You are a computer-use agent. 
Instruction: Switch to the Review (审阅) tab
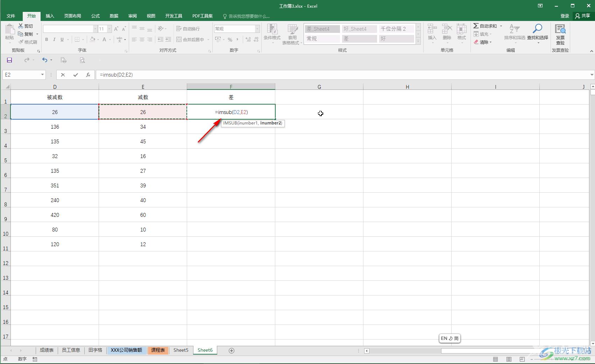pyautogui.click(x=133, y=16)
